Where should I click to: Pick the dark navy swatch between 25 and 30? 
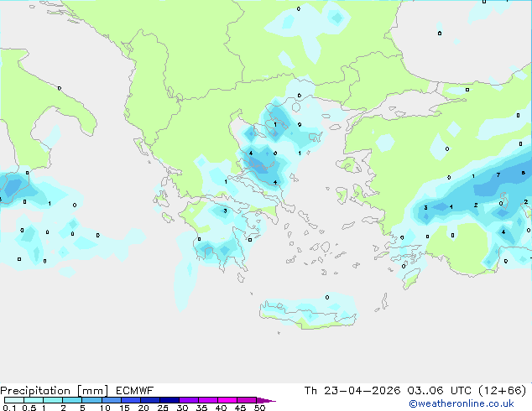pyautogui.click(x=170, y=400)
